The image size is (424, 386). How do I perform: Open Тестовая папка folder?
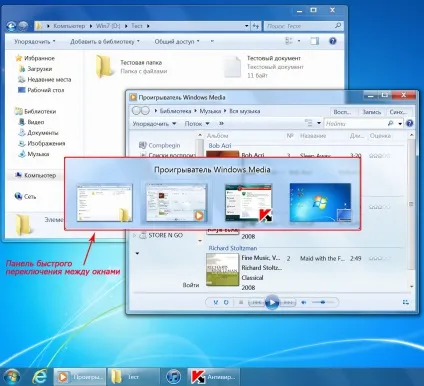point(132,67)
